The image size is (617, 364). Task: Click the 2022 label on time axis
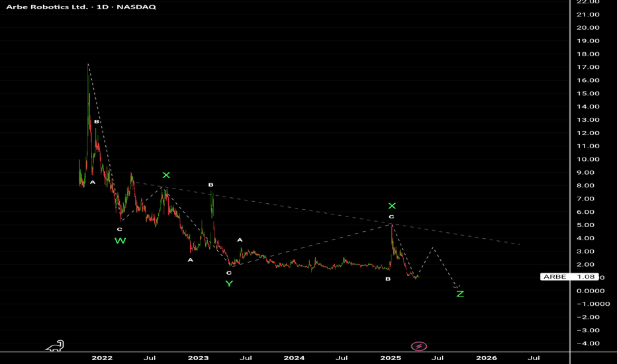click(x=102, y=357)
